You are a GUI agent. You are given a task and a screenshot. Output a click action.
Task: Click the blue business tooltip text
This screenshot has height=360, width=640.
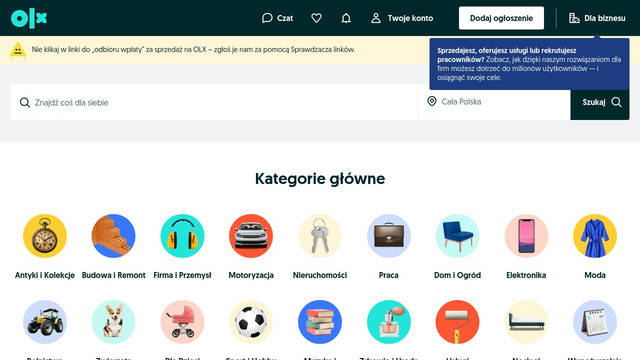click(x=529, y=64)
